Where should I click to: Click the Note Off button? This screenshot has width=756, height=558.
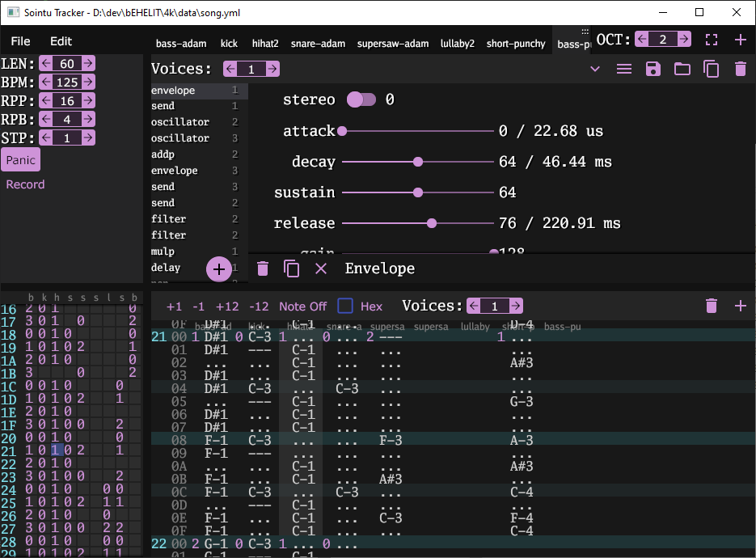(302, 306)
